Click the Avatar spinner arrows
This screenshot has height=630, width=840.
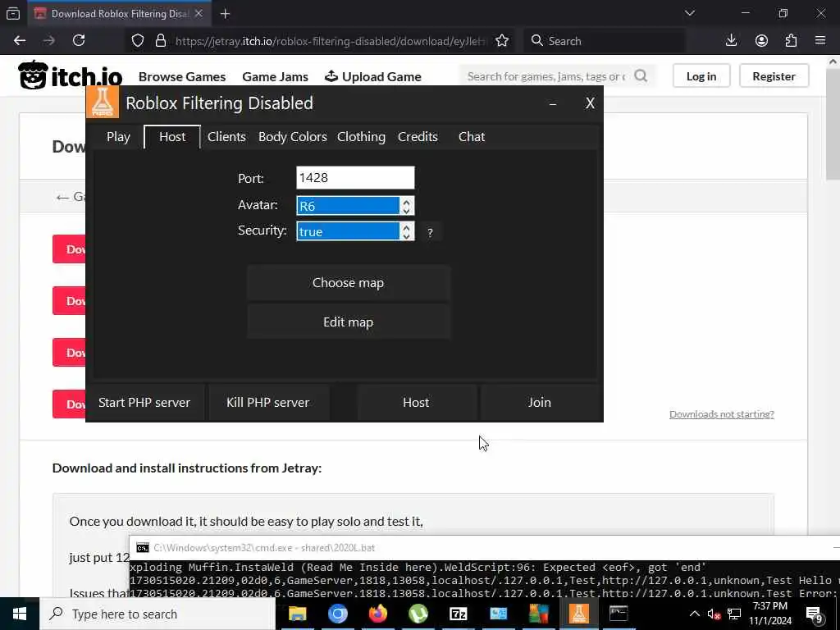coord(406,206)
